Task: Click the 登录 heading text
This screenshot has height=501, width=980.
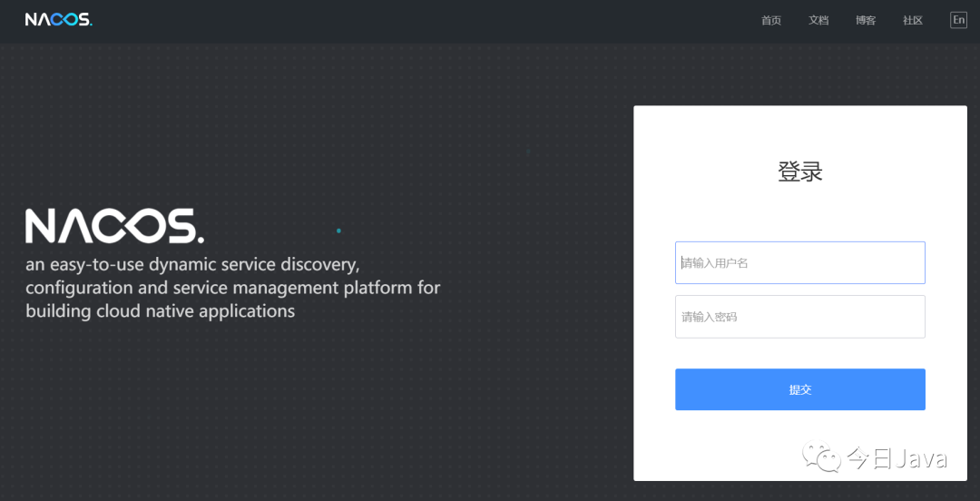Action: (x=800, y=172)
